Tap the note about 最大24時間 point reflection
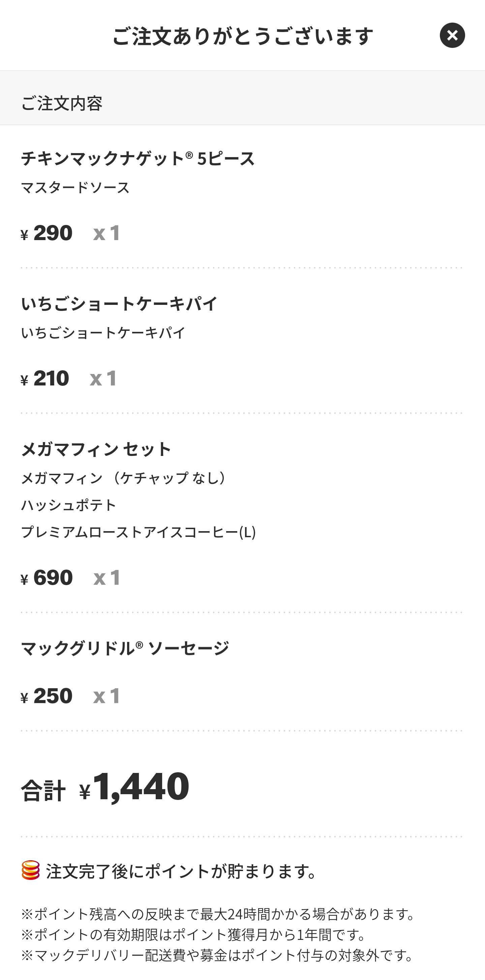485x980 pixels. tap(217, 914)
